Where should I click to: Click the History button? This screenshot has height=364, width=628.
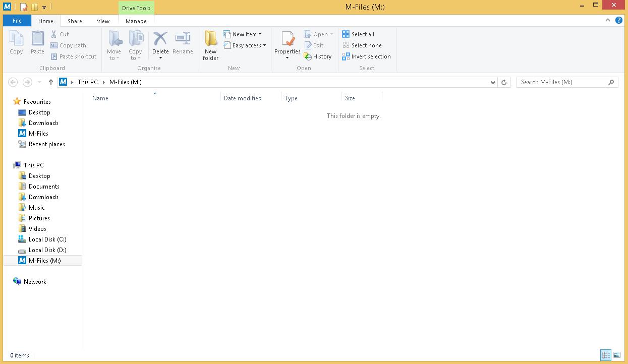click(318, 56)
